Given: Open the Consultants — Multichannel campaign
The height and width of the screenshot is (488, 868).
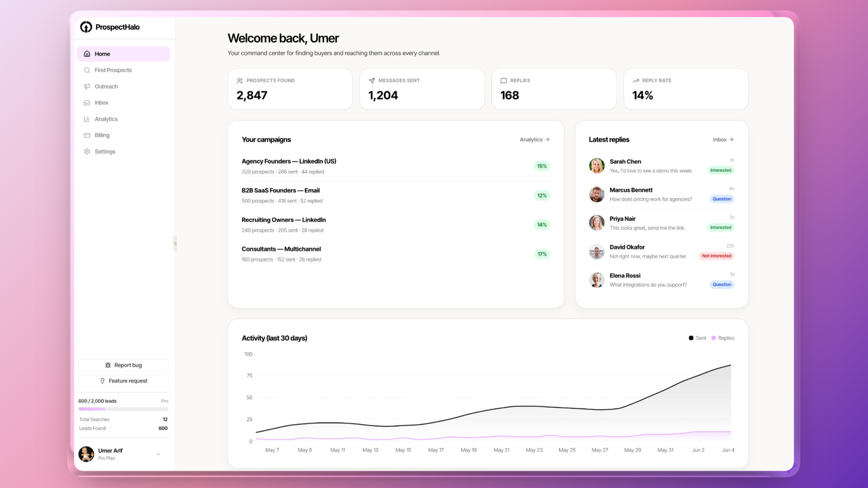Looking at the screenshot, I should (396, 254).
